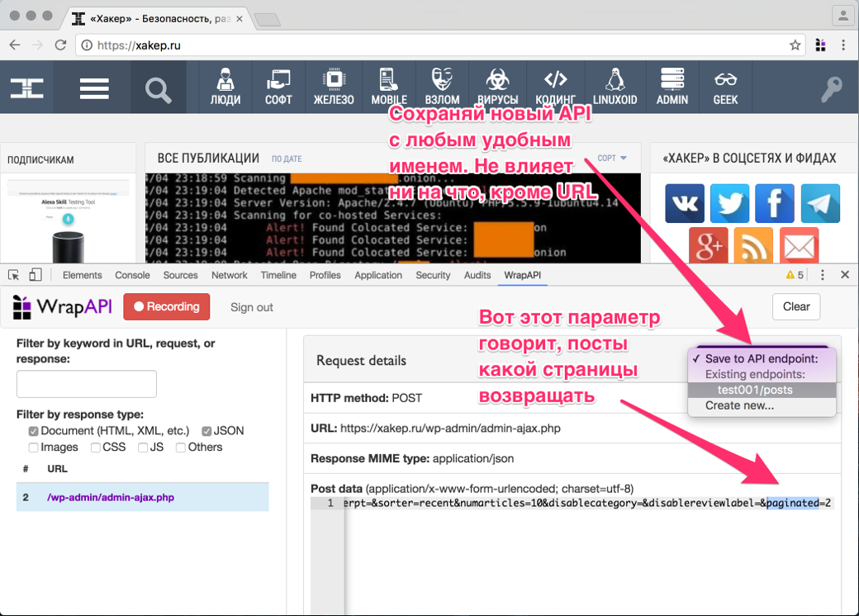
Task: Enable the Images response type filter
Action: tap(34, 448)
